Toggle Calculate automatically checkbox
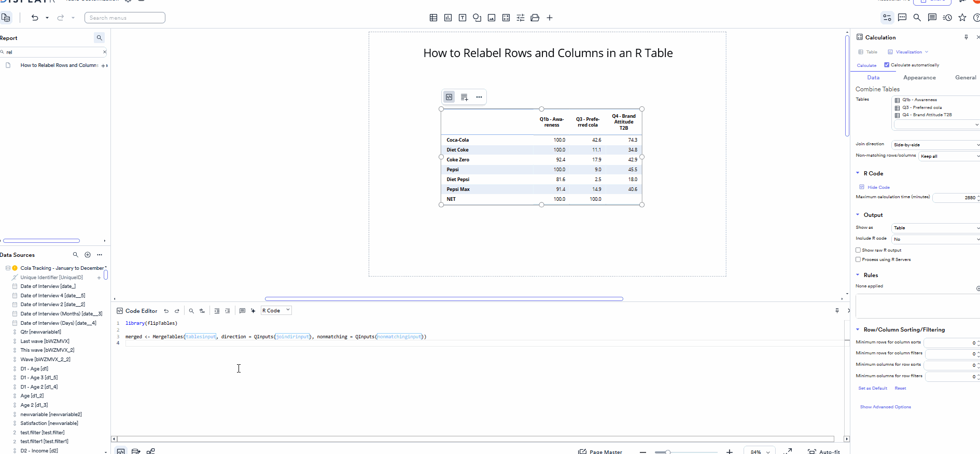This screenshot has width=980, height=454. coord(887,65)
